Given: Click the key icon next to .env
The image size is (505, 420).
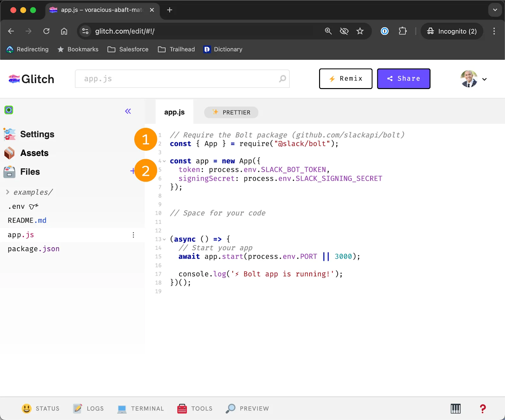Looking at the screenshot, I should (x=33, y=206).
